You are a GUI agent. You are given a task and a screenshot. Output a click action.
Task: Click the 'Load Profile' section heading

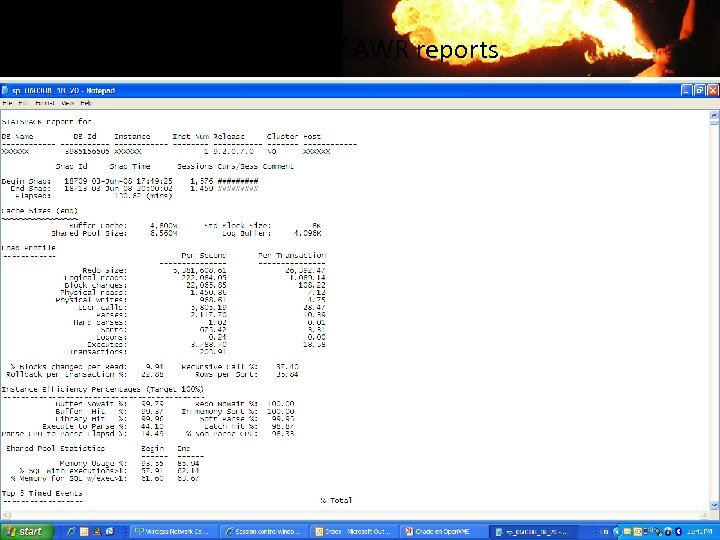28,248
